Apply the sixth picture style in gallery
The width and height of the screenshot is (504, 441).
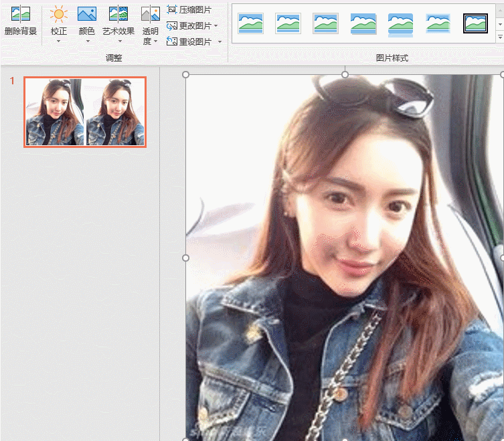[438, 23]
